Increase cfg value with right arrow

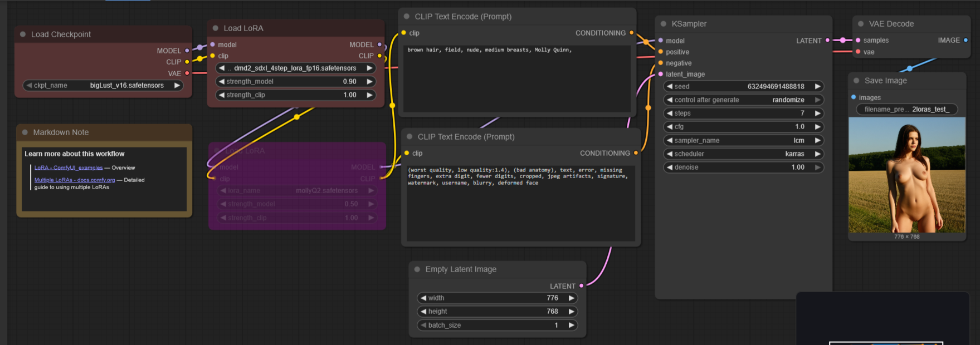[x=818, y=126]
